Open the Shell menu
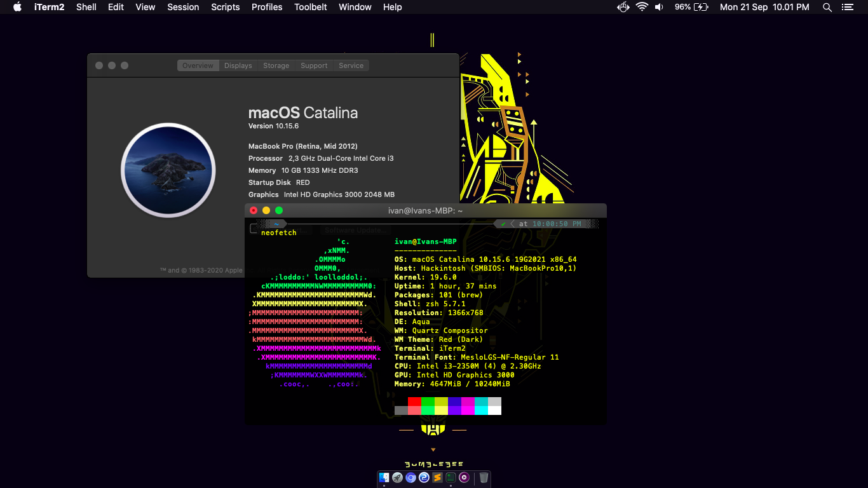 click(86, 7)
